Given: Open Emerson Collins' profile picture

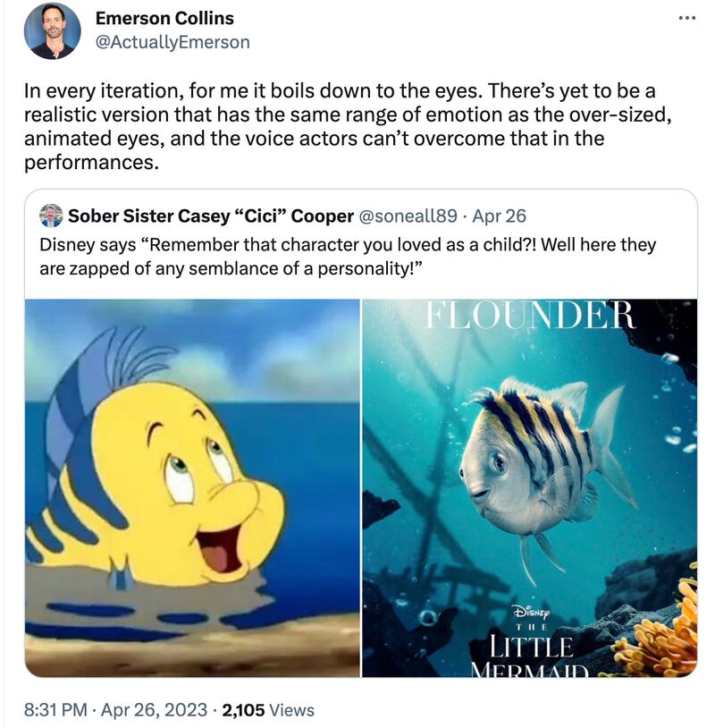Looking at the screenshot, I should point(53,30).
